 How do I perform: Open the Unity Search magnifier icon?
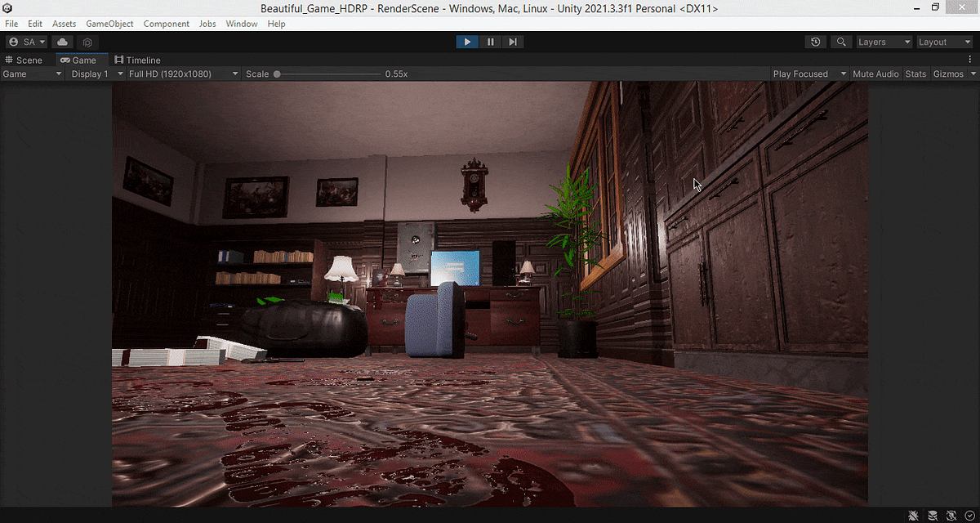coord(841,42)
